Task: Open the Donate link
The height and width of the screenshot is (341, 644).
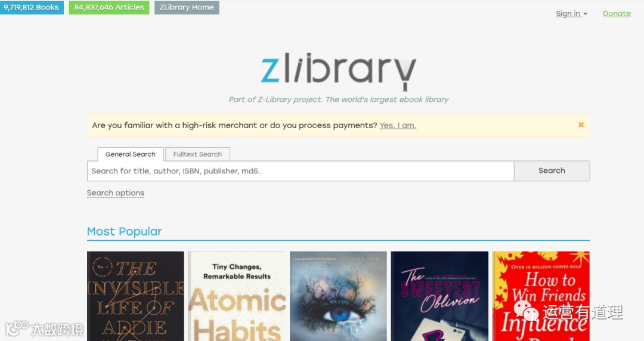Action: click(617, 14)
